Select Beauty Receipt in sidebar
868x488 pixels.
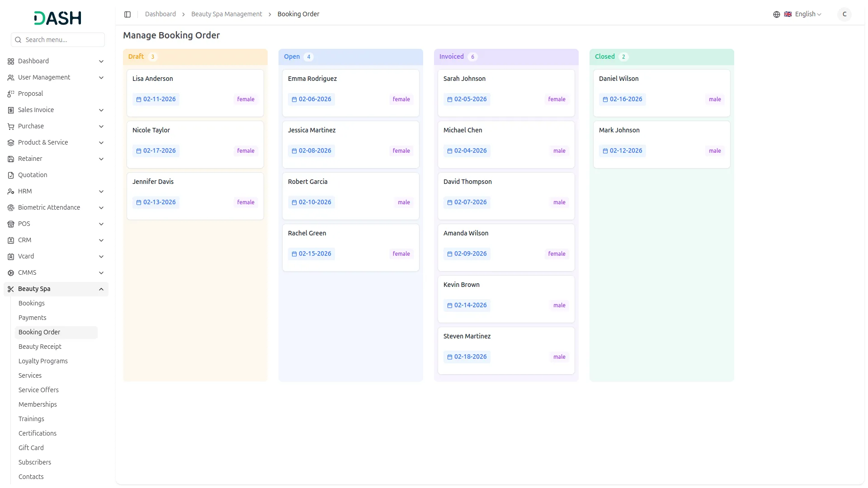pyautogui.click(x=40, y=347)
